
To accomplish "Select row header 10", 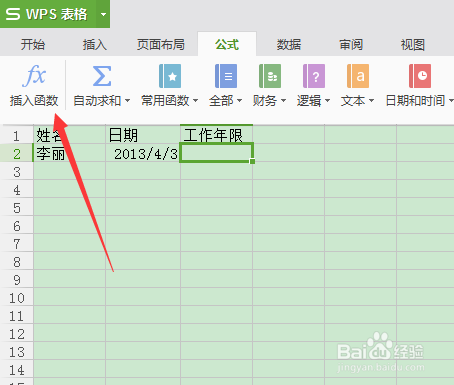I will pyautogui.click(x=16, y=297).
